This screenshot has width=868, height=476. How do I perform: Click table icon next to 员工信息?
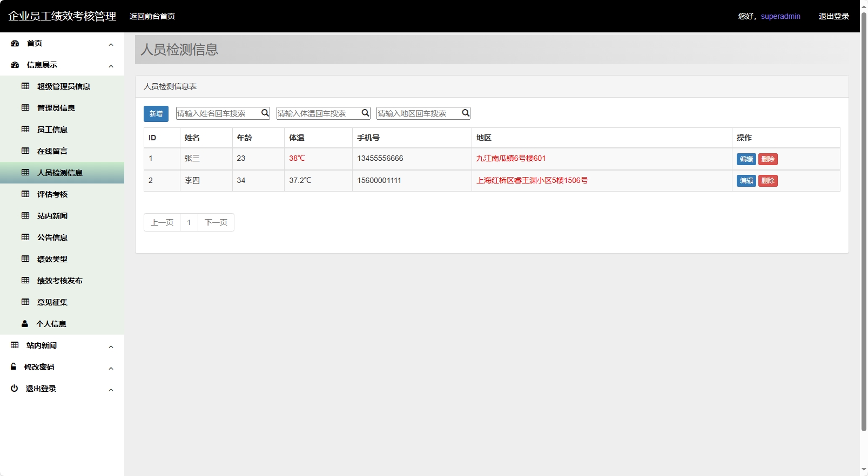[25, 130]
